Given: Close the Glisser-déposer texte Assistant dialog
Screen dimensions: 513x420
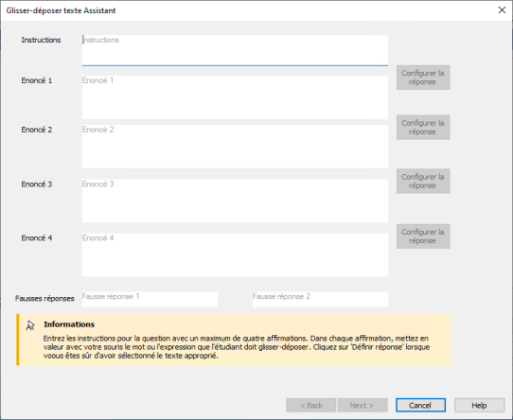Looking at the screenshot, I should [502, 10].
